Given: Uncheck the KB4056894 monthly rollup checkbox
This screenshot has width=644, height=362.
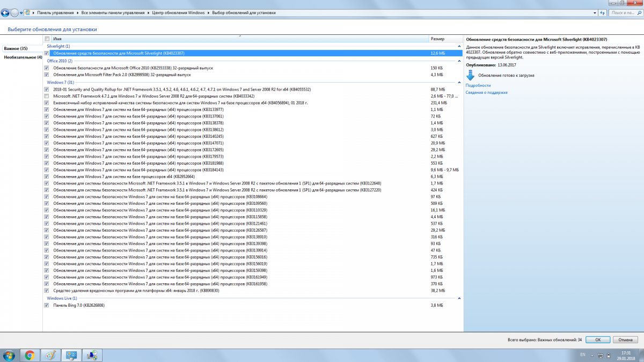Looking at the screenshot, I should click(47, 102).
